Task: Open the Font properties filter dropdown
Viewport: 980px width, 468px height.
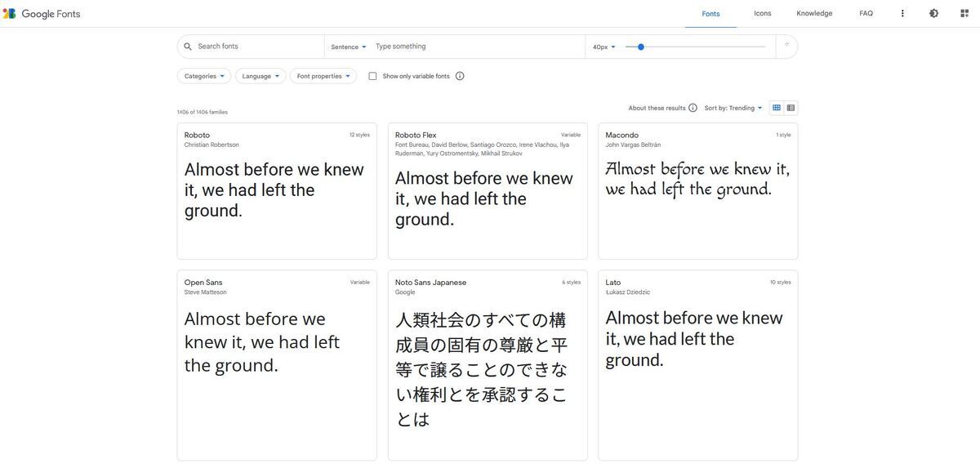Action: [x=323, y=76]
